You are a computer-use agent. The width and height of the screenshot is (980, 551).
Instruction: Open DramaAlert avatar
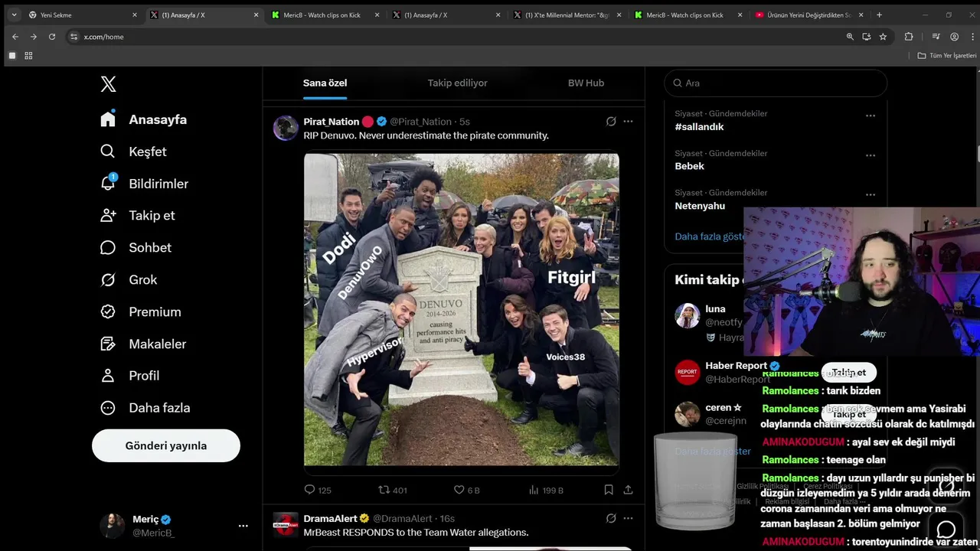click(286, 524)
